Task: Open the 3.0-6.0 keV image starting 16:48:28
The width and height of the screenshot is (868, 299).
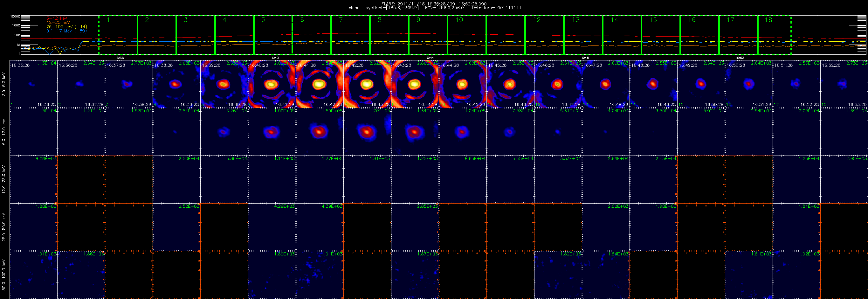Action: pyautogui.click(x=653, y=84)
